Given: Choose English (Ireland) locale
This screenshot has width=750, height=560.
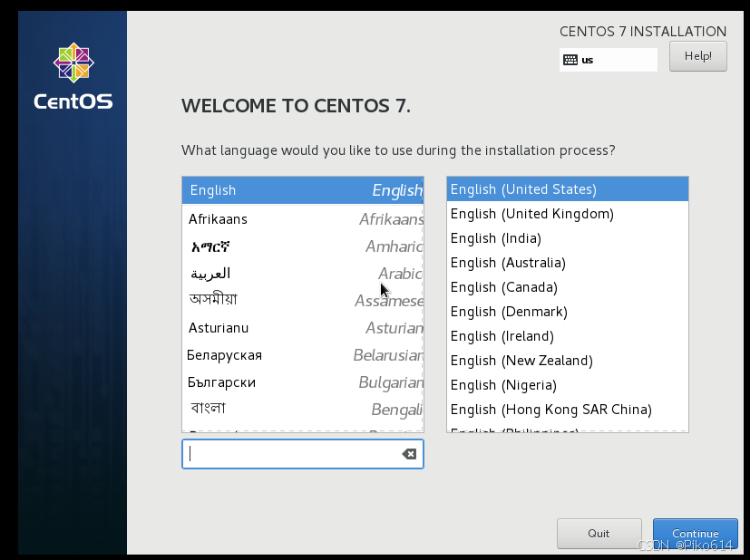Looking at the screenshot, I should (x=568, y=336).
